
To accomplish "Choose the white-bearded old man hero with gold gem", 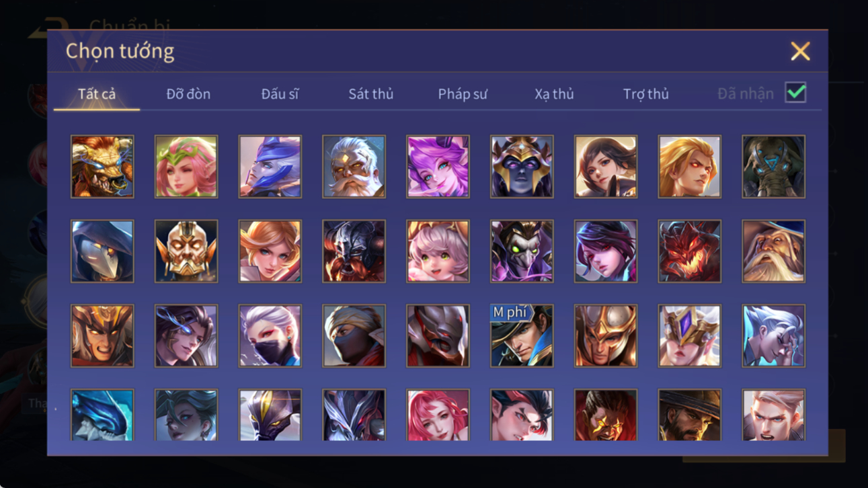I will pos(354,167).
